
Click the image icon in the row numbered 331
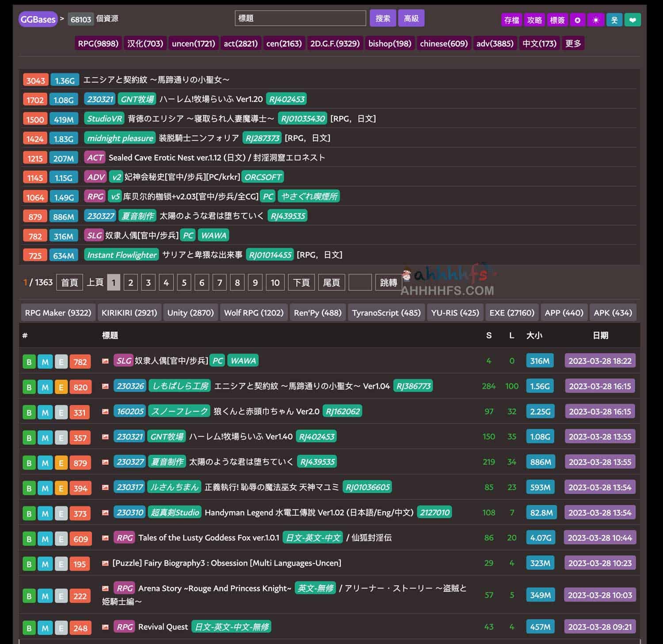(105, 411)
